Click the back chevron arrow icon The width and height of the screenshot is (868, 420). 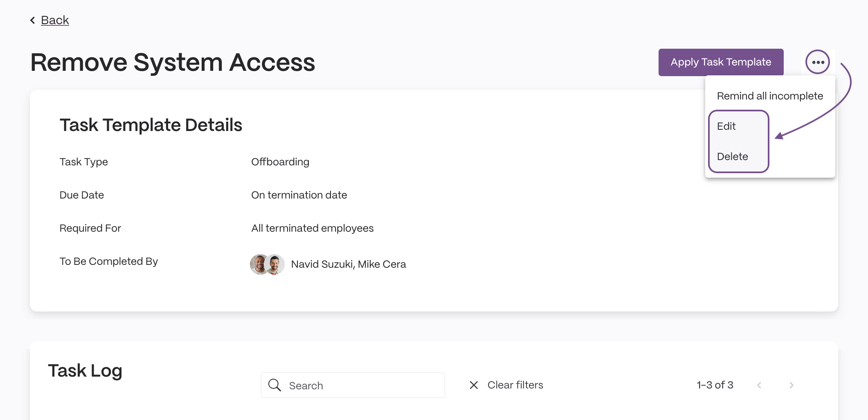coord(33,20)
